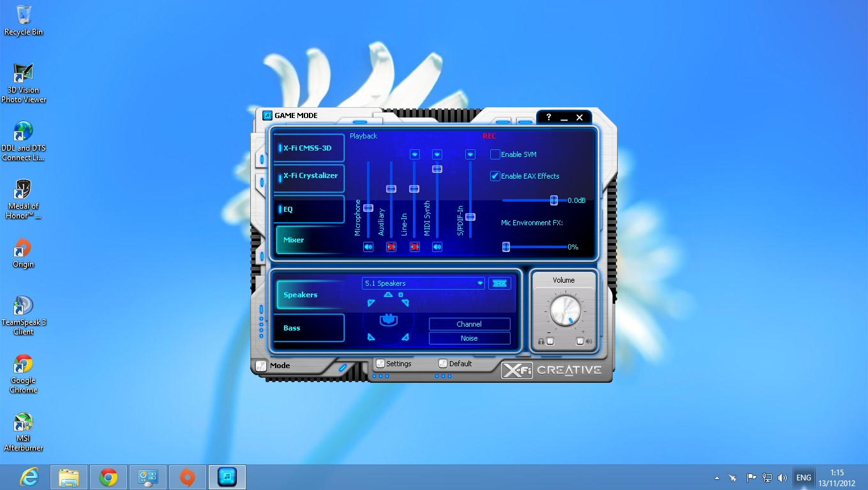Open Chrome from the taskbar
Viewport: 868px width, 490px height.
[108, 477]
